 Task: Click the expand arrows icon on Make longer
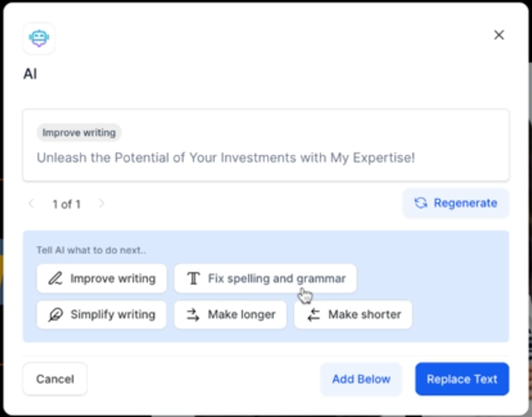(x=193, y=314)
